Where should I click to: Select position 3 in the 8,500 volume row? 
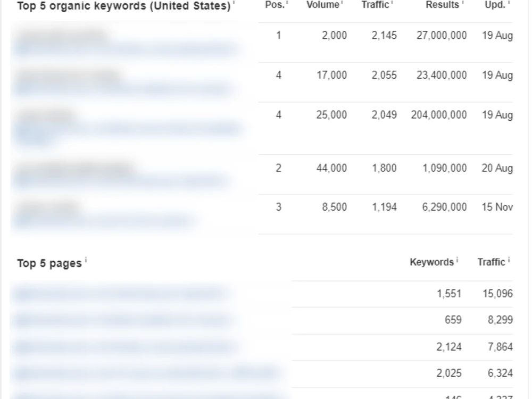click(279, 207)
